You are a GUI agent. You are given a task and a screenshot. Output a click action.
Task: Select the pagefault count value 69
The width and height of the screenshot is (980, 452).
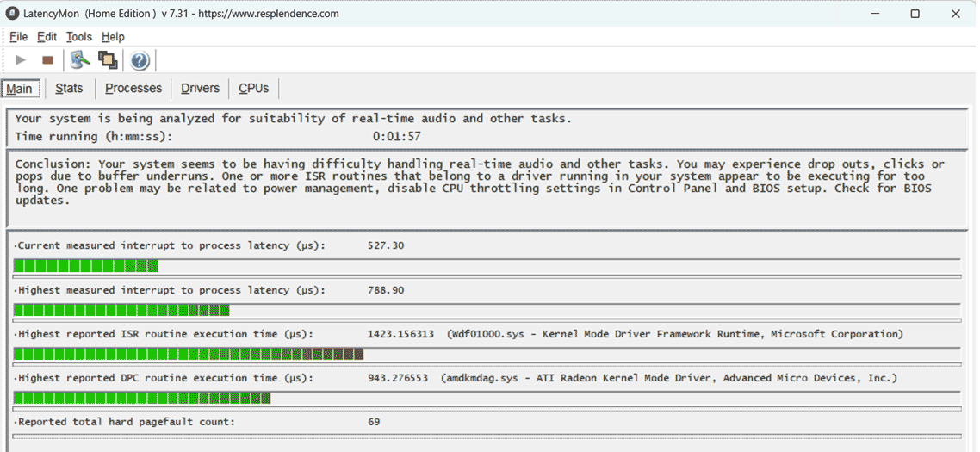(374, 422)
